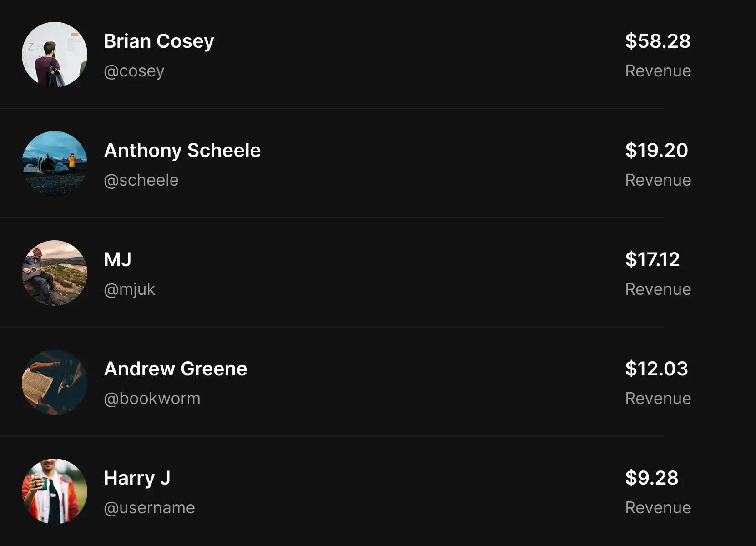
Task: Select the MJ user name
Action: [117, 260]
